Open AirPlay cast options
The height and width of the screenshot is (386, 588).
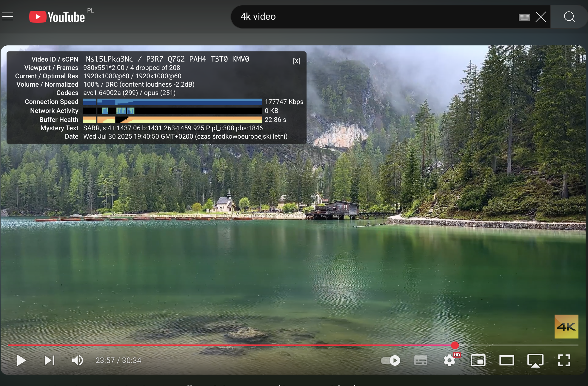pyautogui.click(x=535, y=360)
